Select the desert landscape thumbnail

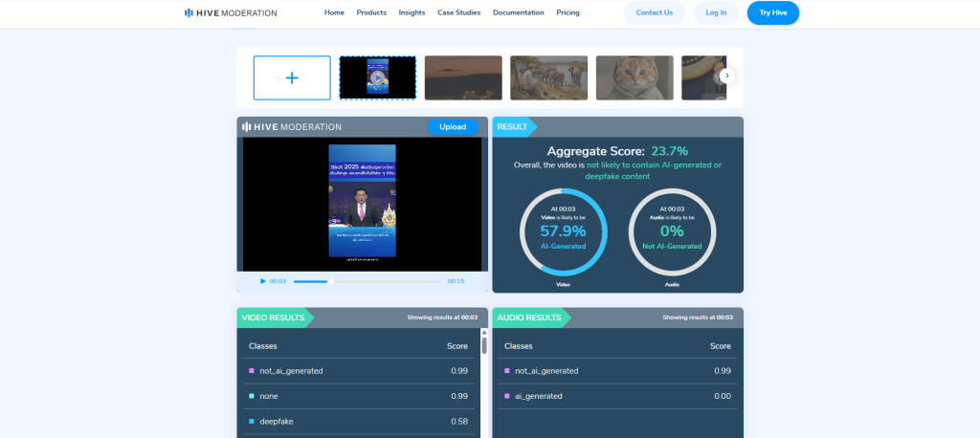pos(463,77)
